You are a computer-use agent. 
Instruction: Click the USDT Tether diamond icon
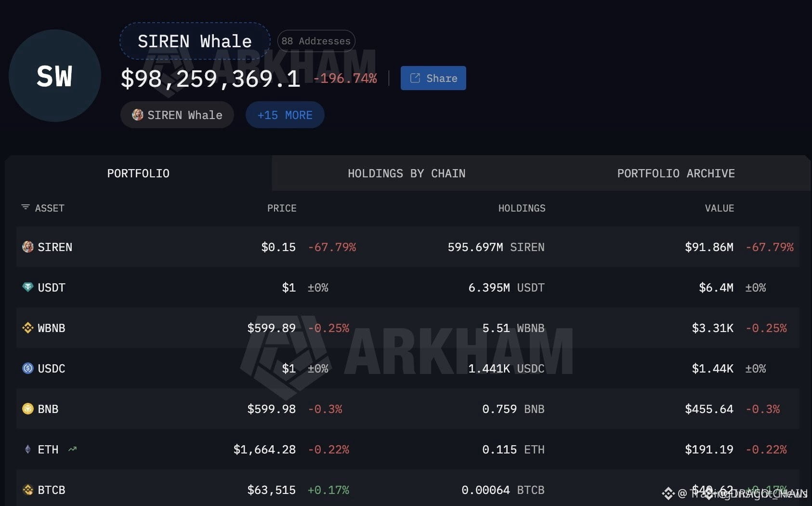[x=28, y=287]
